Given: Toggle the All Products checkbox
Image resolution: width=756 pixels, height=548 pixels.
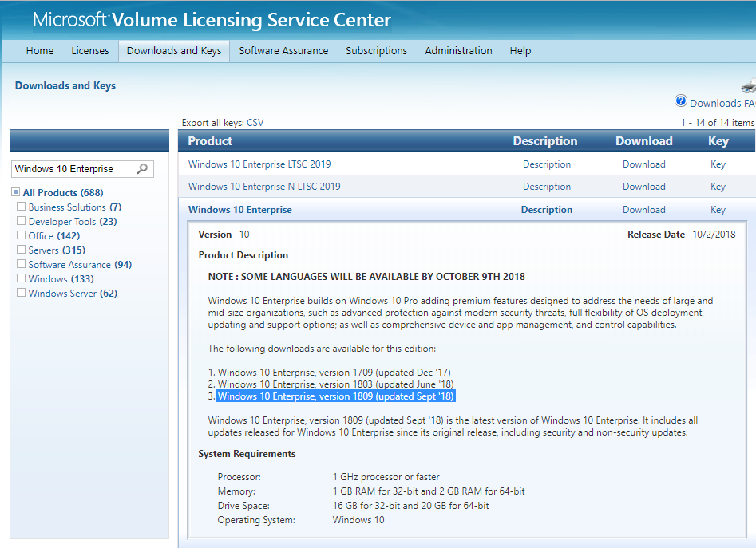Looking at the screenshot, I should [x=16, y=192].
